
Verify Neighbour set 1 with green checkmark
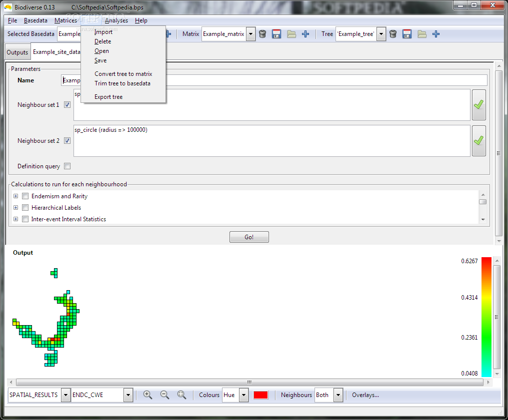pos(478,105)
